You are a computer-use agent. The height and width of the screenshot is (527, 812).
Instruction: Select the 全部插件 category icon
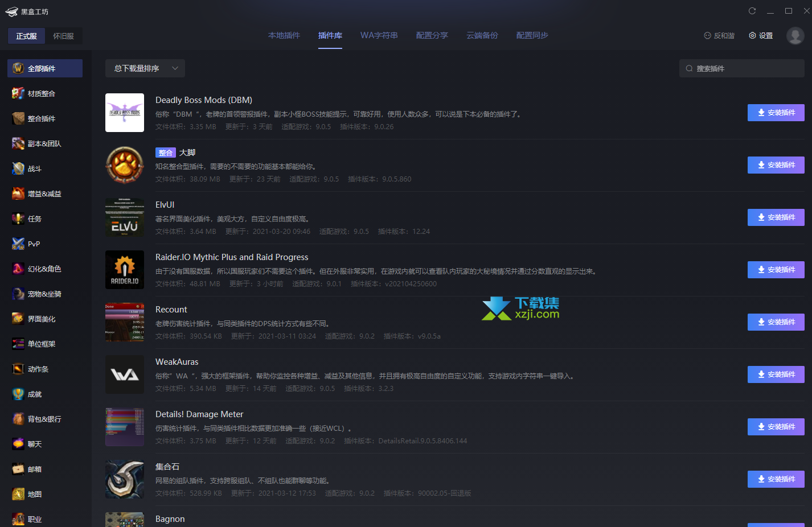pyautogui.click(x=18, y=68)
